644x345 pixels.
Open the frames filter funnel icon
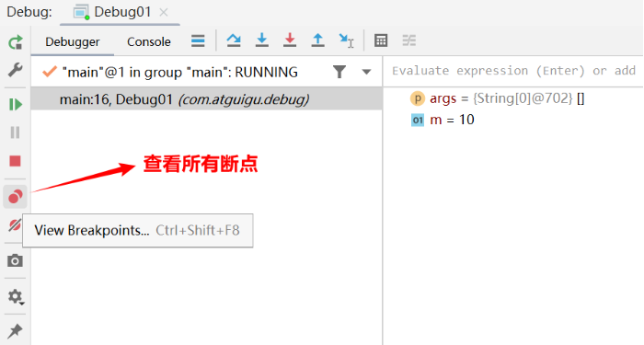[339, 72]
